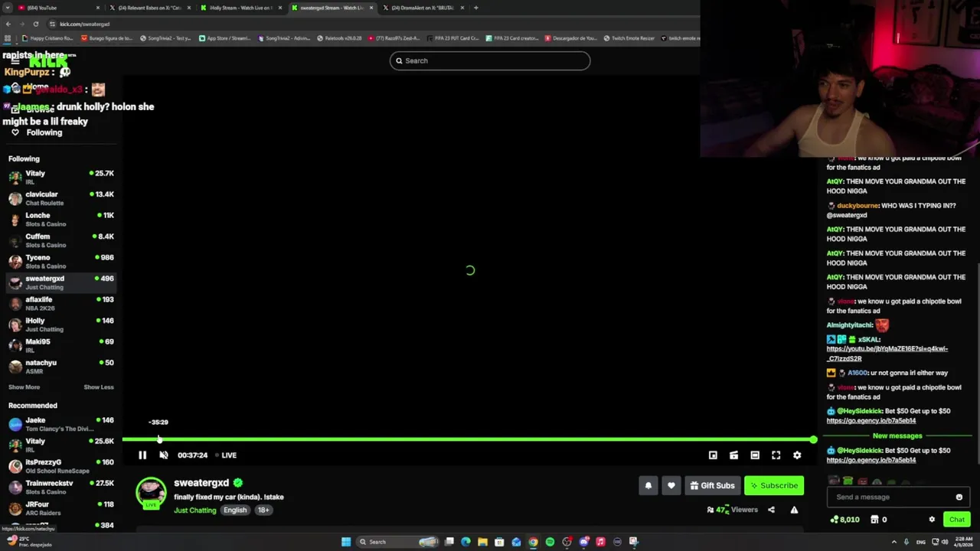Enable mini player (second player icon)
The height and width of the screenshot is (551, 980).
tap(733, 455)
